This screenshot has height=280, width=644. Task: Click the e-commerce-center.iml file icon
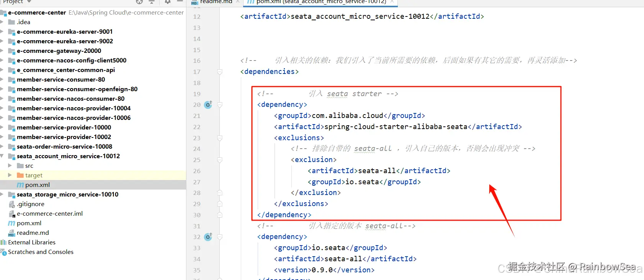[12, 214]
